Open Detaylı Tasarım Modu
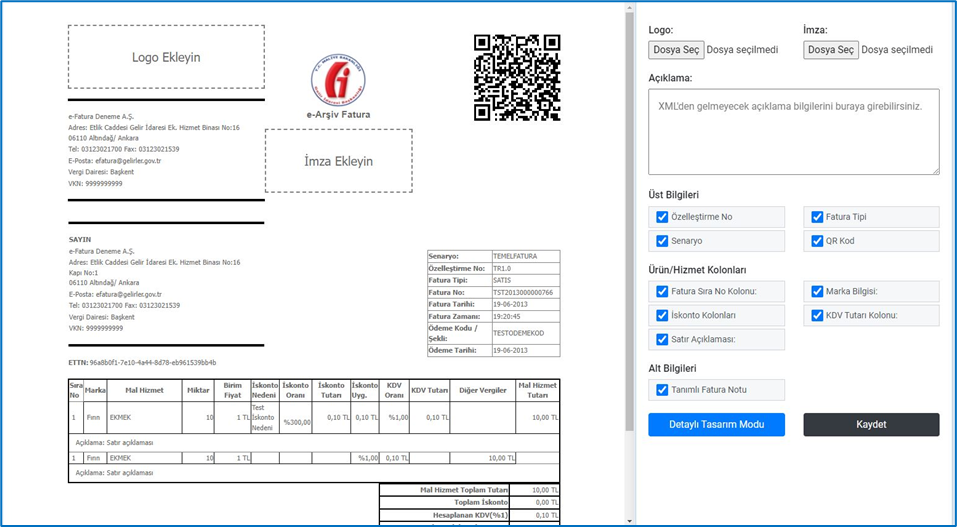Screen dimensions: 957x527 tap(716, 425)
